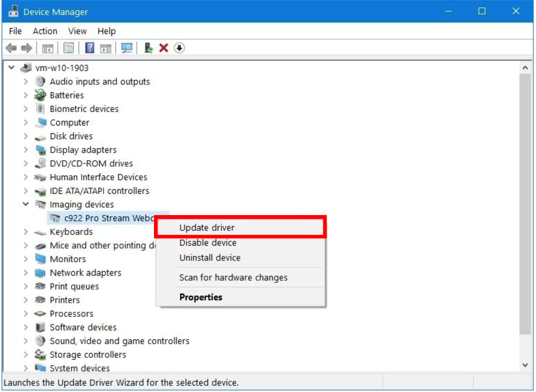Open the View menu
The height and width of the screenshot is (392, 536).
77,31
